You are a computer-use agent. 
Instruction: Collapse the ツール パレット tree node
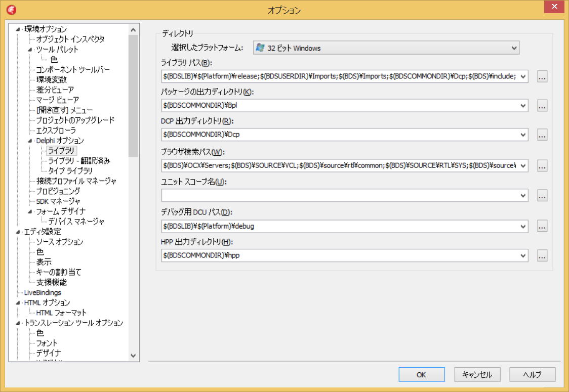pyautogui.click(x=30, y=50)
